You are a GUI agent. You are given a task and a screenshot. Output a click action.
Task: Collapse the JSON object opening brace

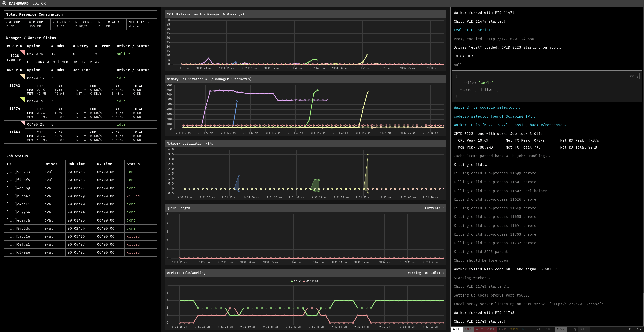[x=457, y=76]
